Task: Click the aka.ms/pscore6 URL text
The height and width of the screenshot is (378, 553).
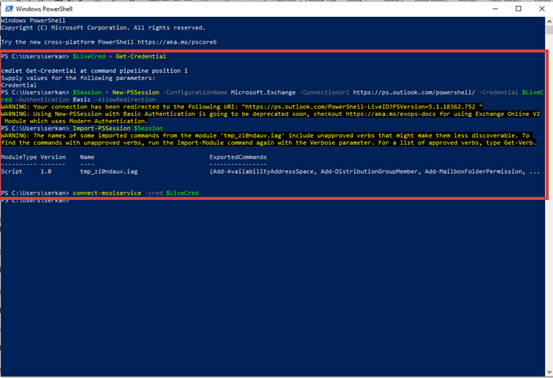Action: tap(177, 42)
